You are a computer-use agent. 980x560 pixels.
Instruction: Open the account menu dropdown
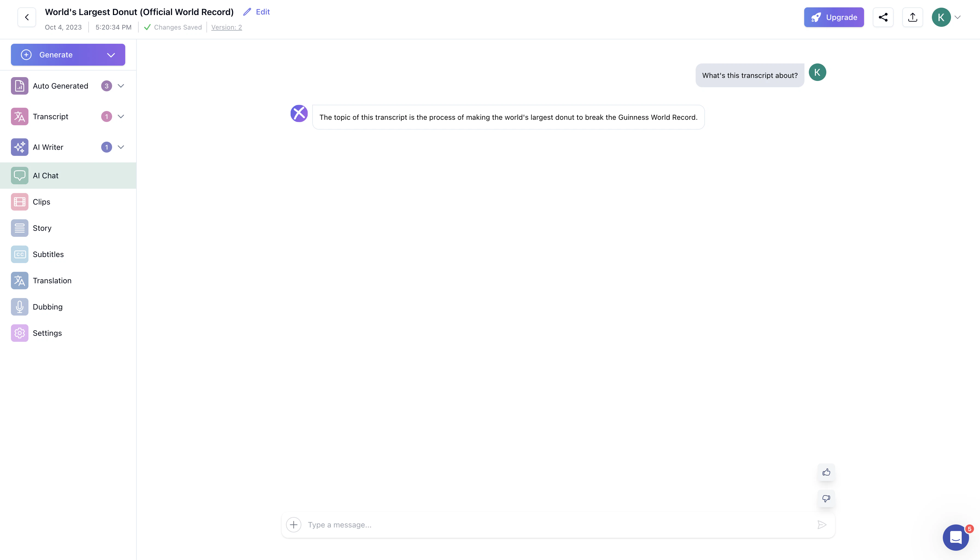point(958,17)
